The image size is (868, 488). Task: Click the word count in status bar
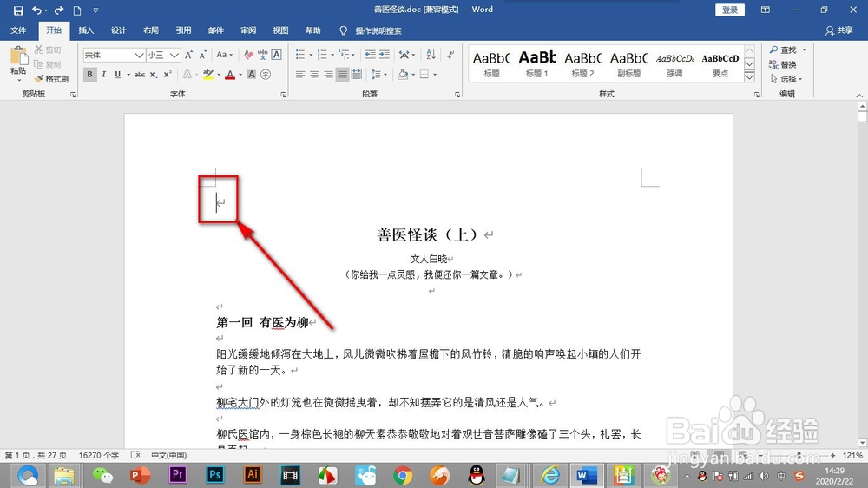pos(99,455)
